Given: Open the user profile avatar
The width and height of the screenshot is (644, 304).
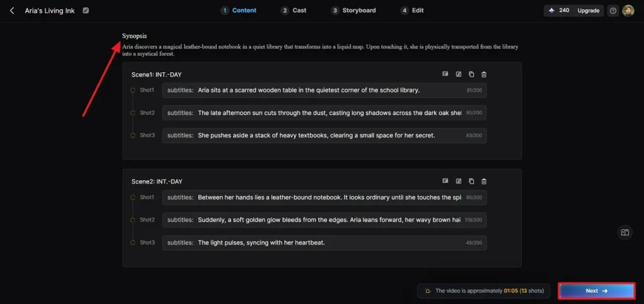Looking at the screenshot, I should pyautogui.click(x=628, y=11).
